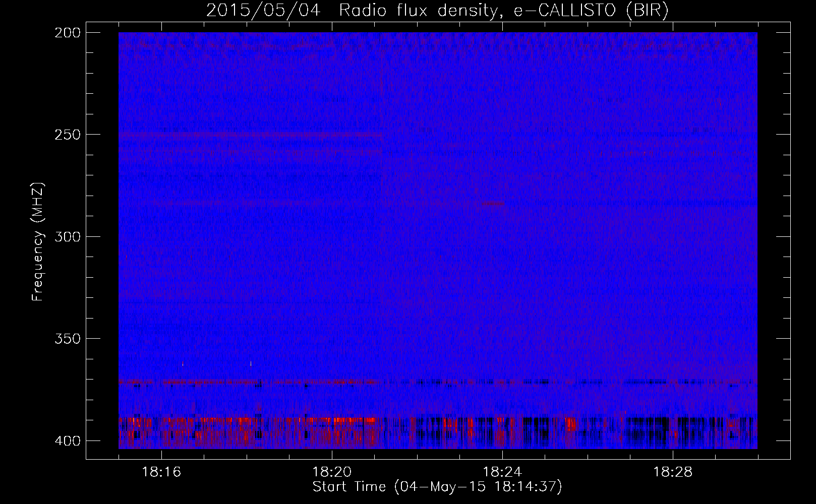Select the 18:28 time tick label

(673, 472)
